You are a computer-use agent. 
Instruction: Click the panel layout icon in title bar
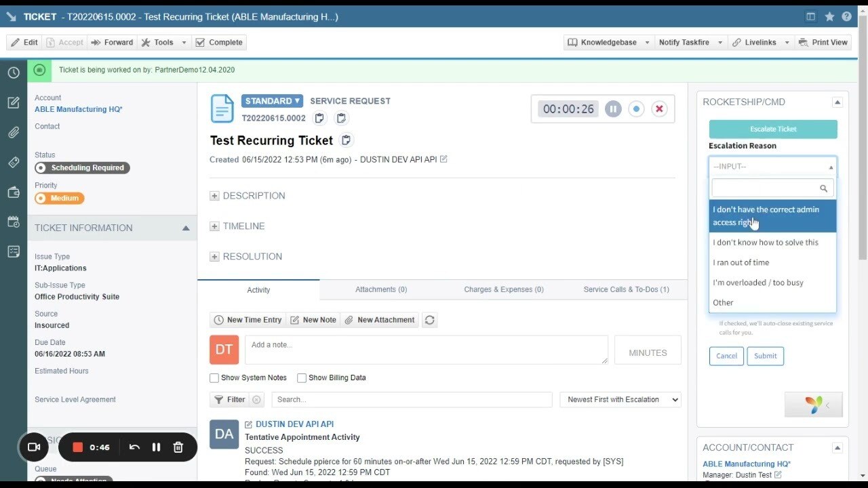coord(811,16)
